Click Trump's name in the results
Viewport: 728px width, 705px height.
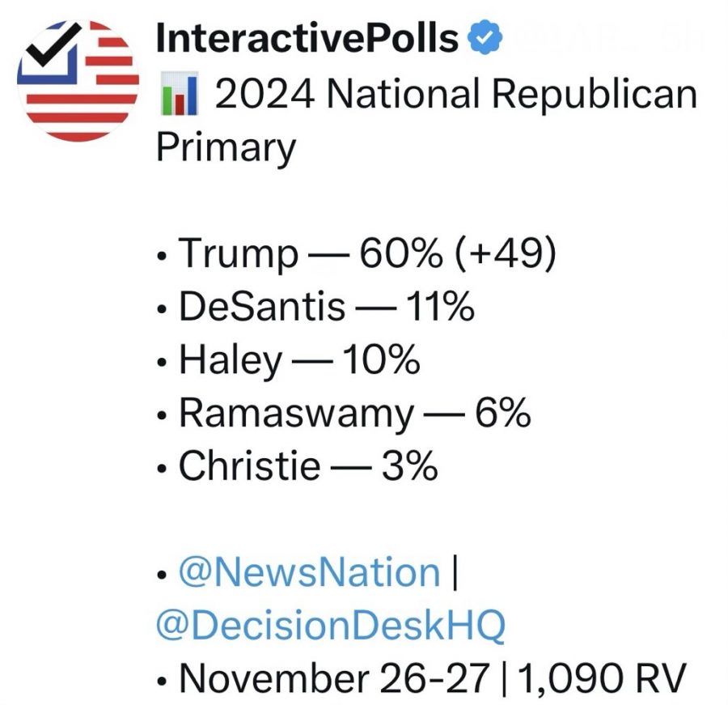click(237, 254)
